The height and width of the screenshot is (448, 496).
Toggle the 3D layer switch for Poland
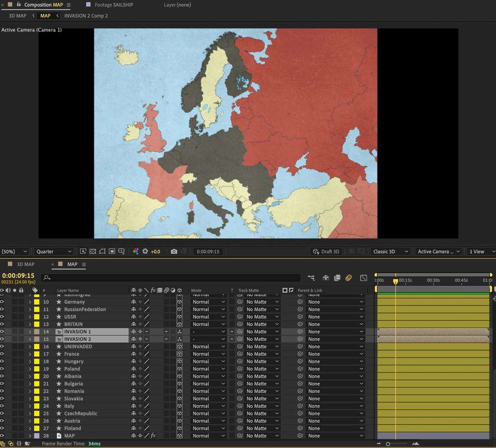(x=179, y=369)
